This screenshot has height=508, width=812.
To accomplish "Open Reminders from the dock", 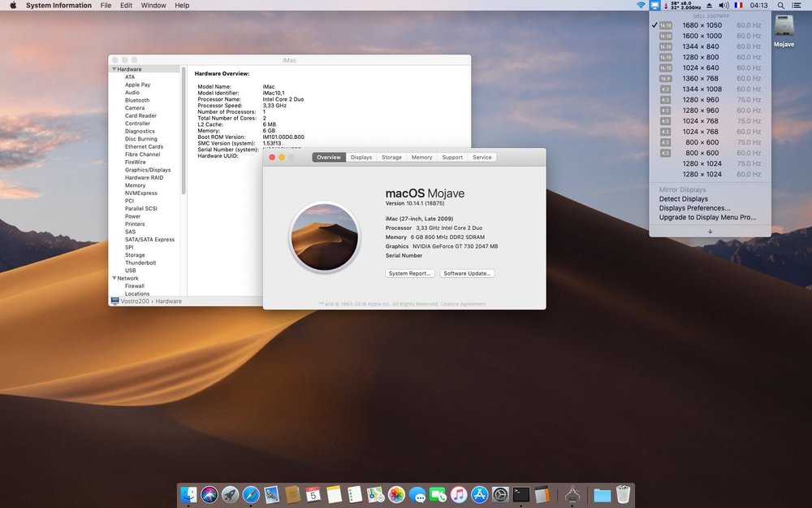I will coord(355,494).
